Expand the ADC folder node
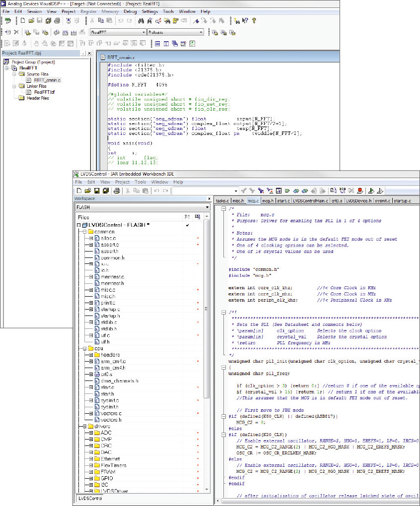This screenshot has width=420, height=506. pos(91,433)
